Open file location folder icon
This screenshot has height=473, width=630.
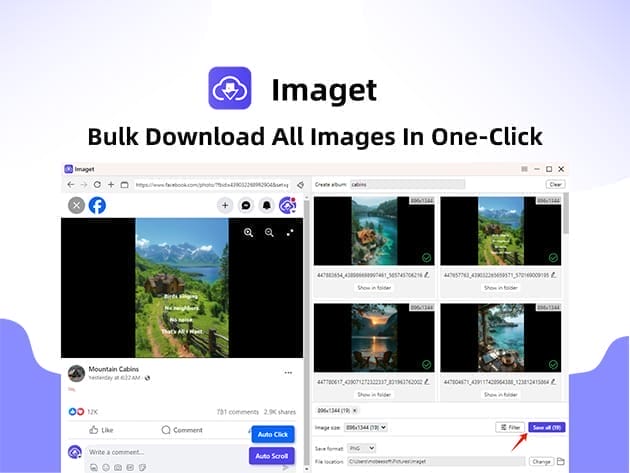pos(561,461)
